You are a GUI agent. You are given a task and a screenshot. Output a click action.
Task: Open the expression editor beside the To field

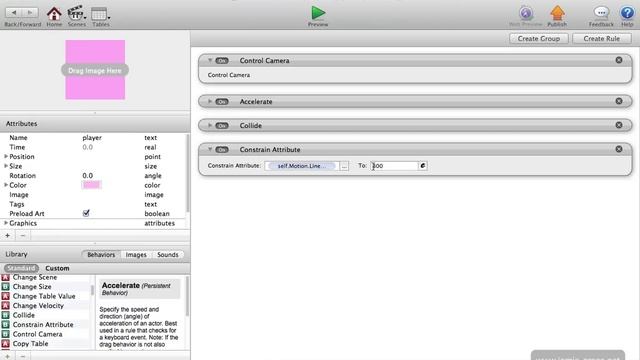point(423,166)
